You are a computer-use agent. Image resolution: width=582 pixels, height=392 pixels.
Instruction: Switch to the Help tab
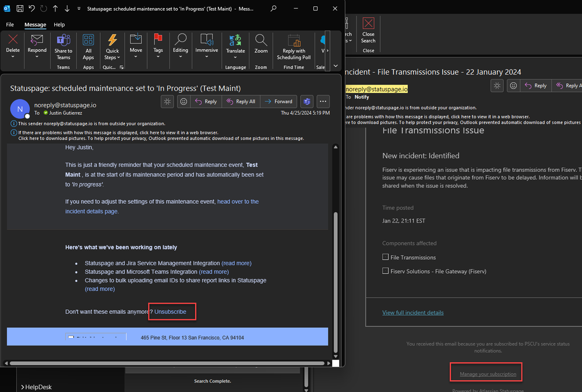pyautogui.click(x=59, y=25)
